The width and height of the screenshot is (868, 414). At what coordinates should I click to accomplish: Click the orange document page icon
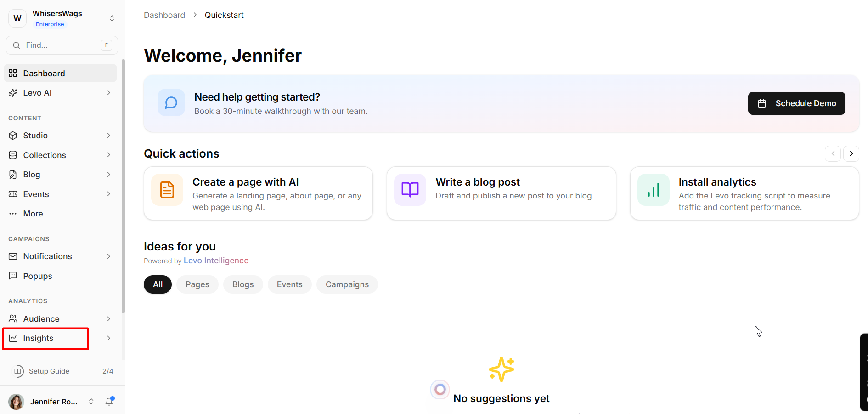pos(167,190)
